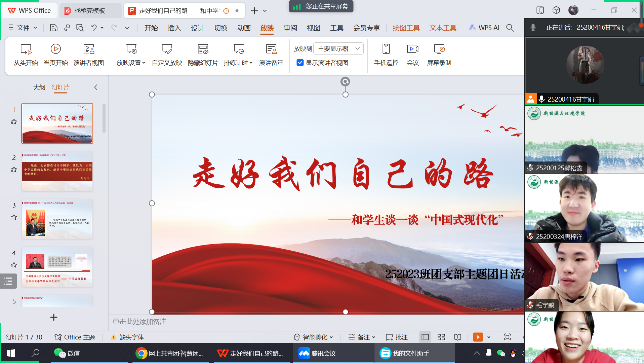
Task: Open the 自定义放映 custom show tool
Action: 167,50
